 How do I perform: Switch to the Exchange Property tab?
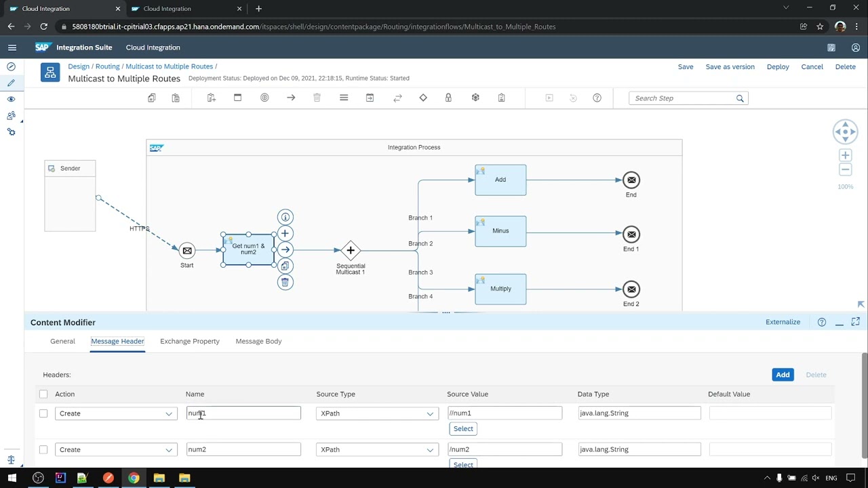pos(190,341)
